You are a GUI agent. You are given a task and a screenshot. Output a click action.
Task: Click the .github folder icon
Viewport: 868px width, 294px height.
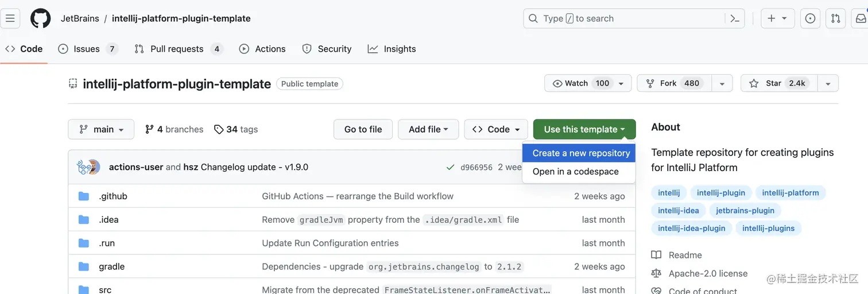[84, 196]
